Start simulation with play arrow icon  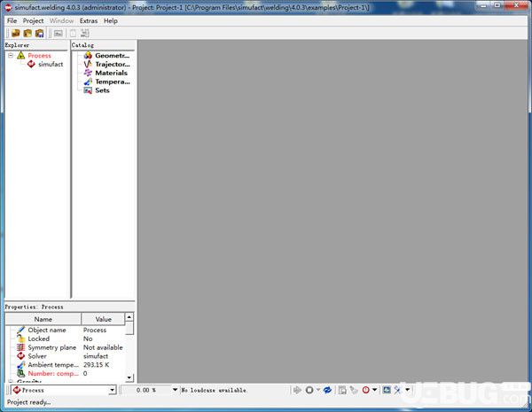coord(297,390)
